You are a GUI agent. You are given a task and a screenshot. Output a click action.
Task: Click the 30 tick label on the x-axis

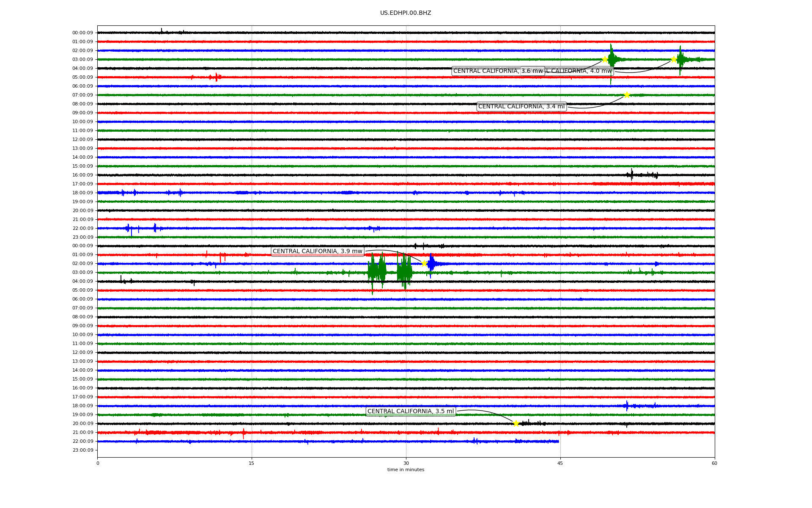[x=406, y=463]
